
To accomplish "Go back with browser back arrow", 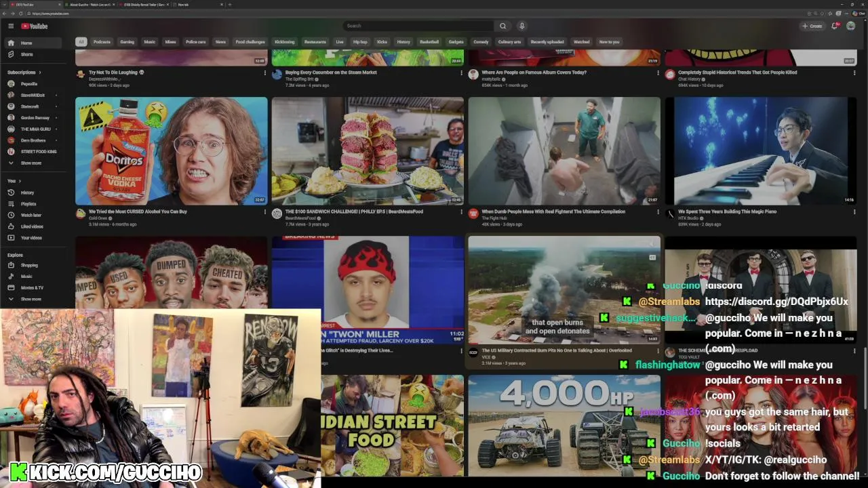I will 5,14.
